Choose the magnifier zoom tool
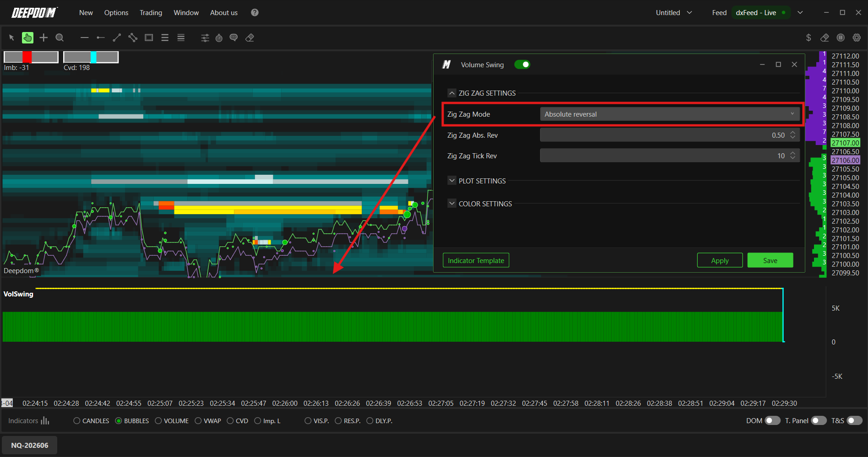This screenshot has width=868, height=457. 60,38
